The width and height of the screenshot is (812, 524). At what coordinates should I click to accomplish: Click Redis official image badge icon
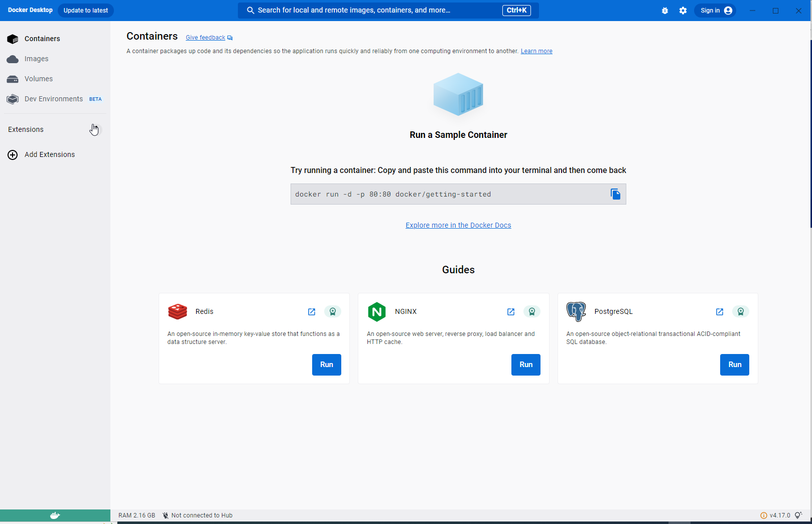[x=333, y=311]
